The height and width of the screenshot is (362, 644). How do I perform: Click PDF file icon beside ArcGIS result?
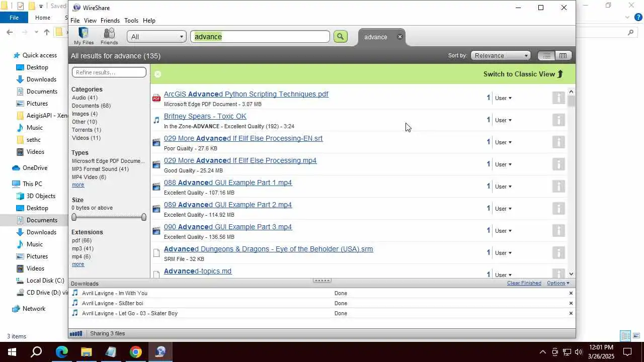[x=156, y=98]
